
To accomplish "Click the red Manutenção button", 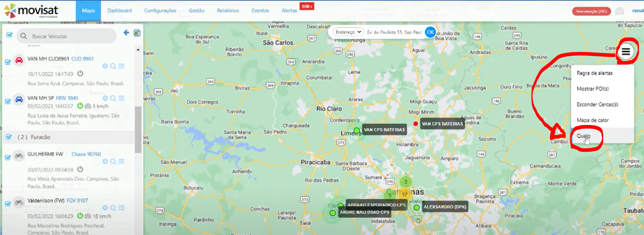I will [591, 11].
